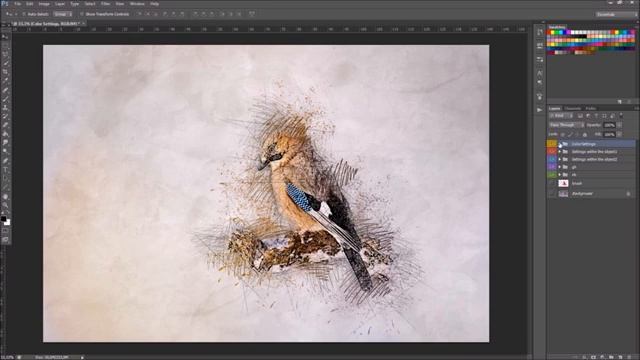
Task: Click the zoom percentage field in status bar
Action: click(7, 357)
